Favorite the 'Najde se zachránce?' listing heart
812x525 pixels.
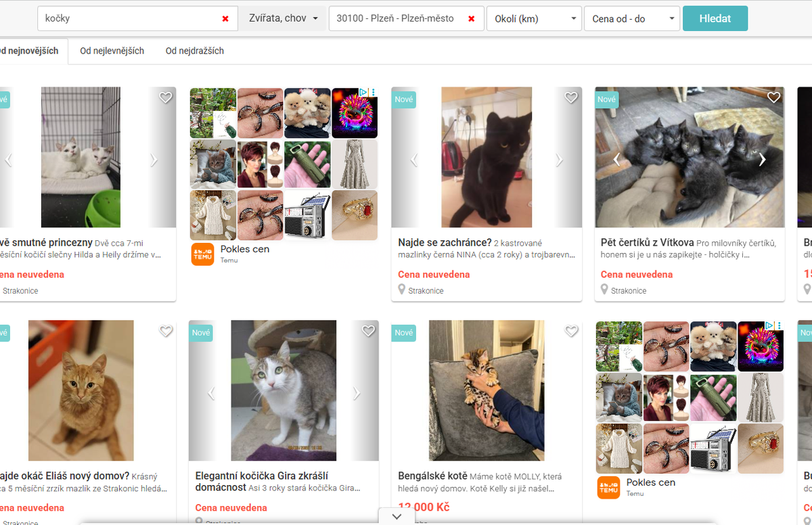click(x=571, y=97)
